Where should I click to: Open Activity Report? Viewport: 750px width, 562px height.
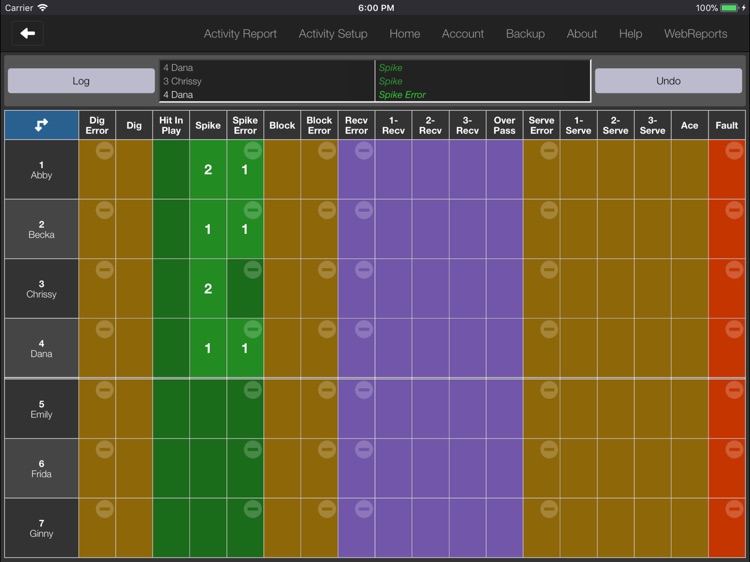240,34
